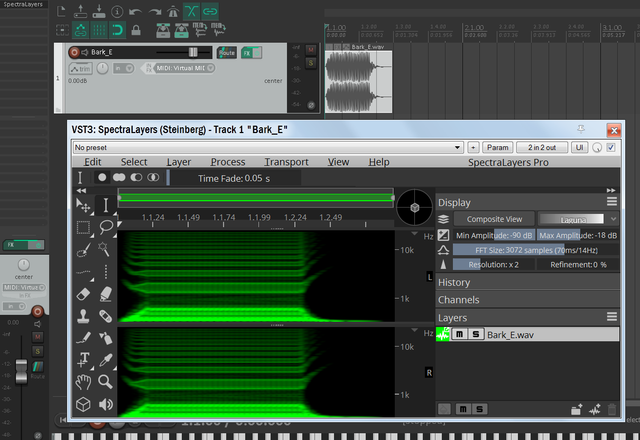Expand the History panel
This screenshot has width=640, height=440.
pyautogui.click(x=527, y=282)
